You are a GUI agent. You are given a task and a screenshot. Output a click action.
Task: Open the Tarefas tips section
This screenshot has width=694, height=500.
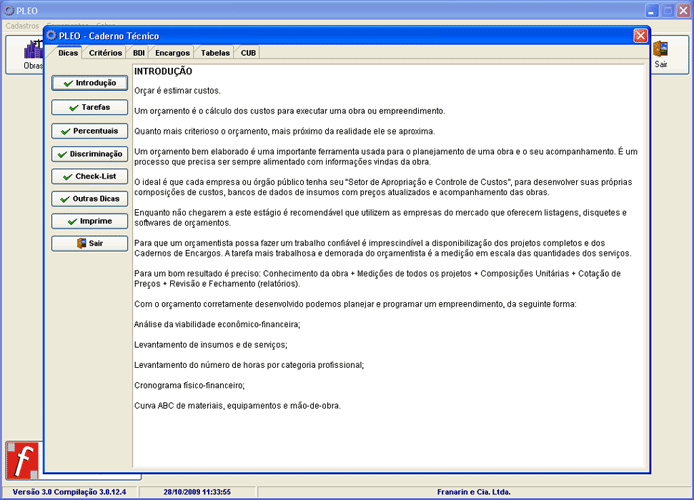click(89, 107)
